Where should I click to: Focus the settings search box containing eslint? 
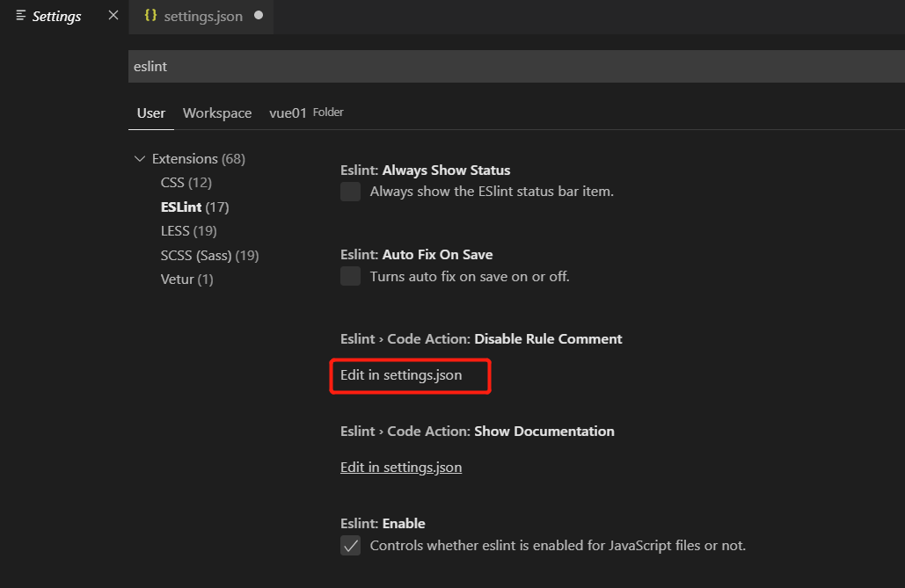click(510, 67)
